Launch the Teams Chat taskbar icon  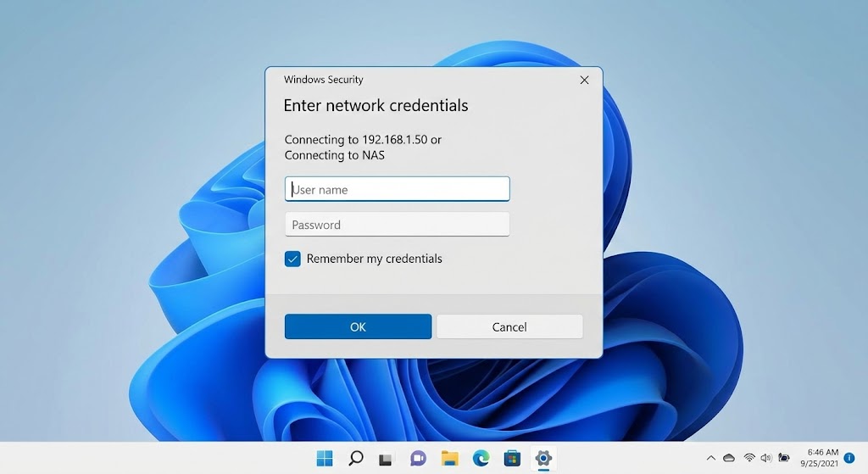(417, 459)
